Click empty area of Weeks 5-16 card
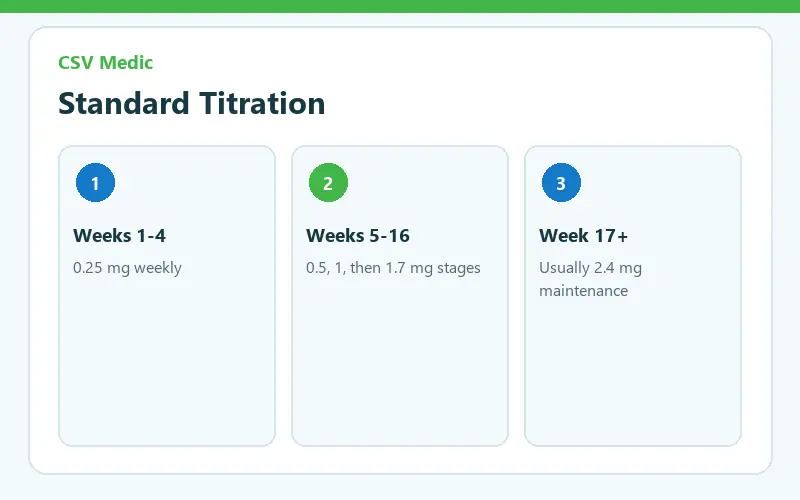This screenshot has width=800, height=500. tap(400, 367)
